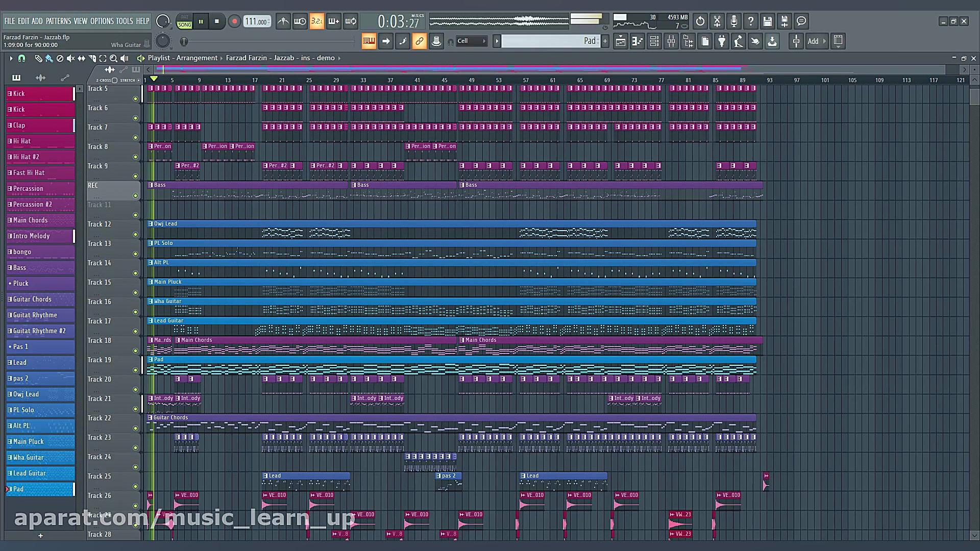
Task: Select the playlist zoom magnifier tool
Action: pos(113,58)
